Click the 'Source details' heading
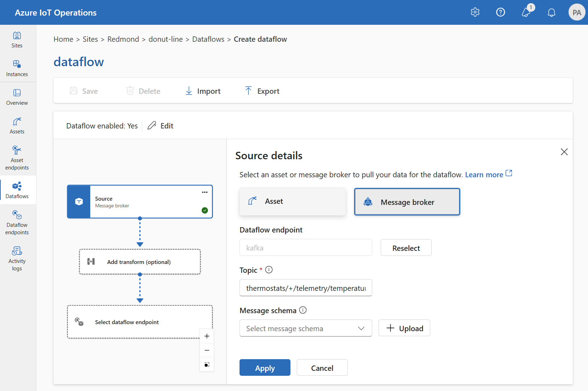Screen dimensions: 588x391 click(x=269, y=156)
